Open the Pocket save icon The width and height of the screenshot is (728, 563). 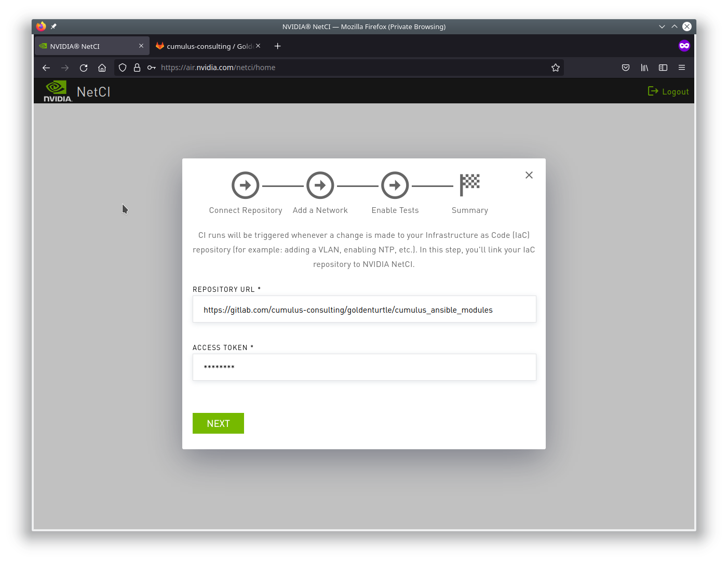(x=626, y=68)
